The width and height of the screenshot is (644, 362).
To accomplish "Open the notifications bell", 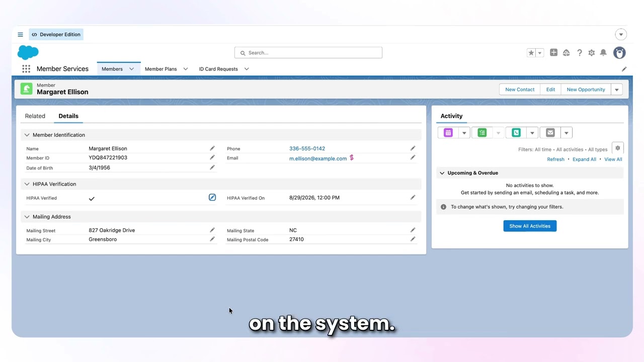I will 603,53.
